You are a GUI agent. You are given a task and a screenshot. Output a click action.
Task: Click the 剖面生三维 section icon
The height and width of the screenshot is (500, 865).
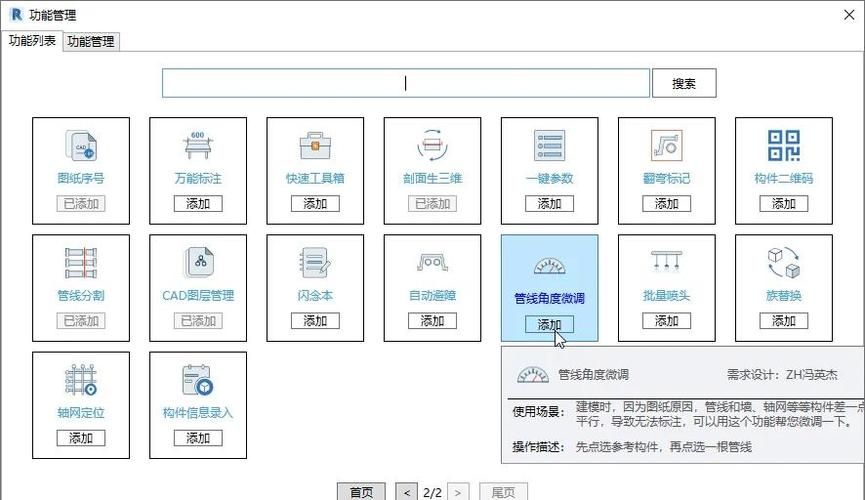(x=432, y=146)
